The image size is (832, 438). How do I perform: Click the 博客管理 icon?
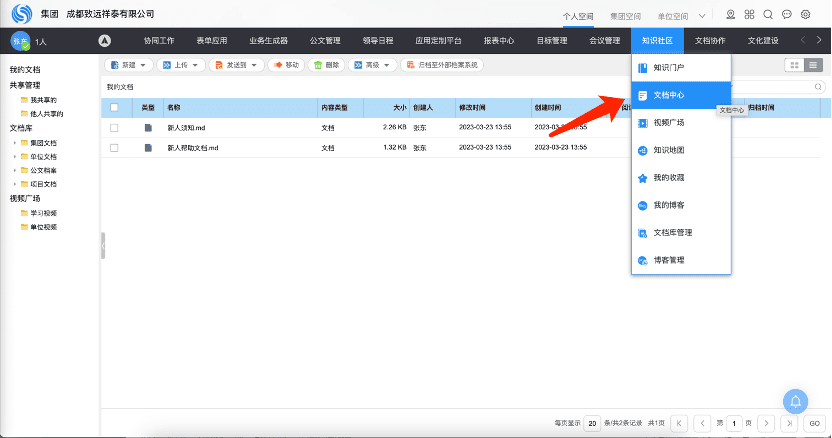643,261
